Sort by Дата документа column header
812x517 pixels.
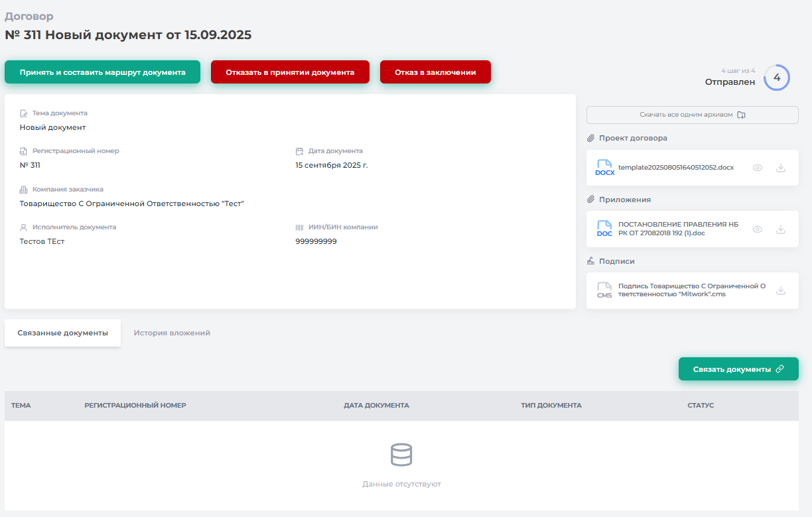pos(376,405)
